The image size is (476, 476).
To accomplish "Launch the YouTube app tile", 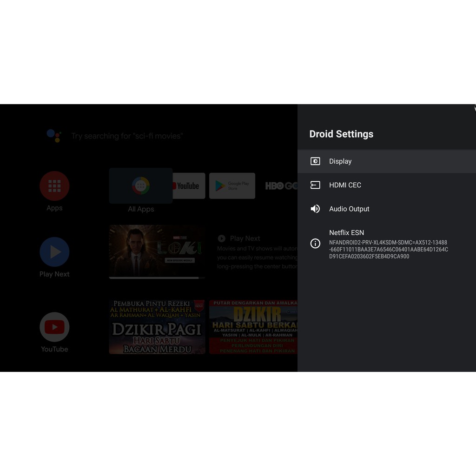I will [x=189, y=186].
